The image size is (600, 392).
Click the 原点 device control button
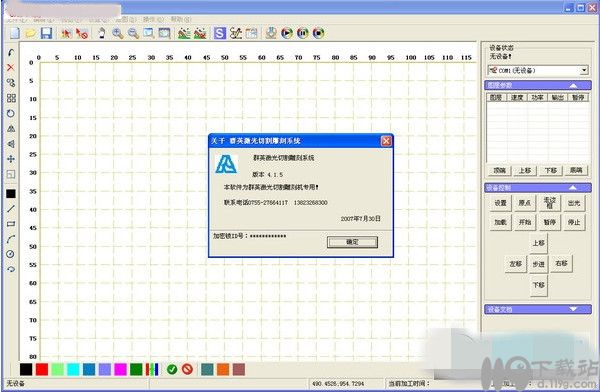(525, 203)
